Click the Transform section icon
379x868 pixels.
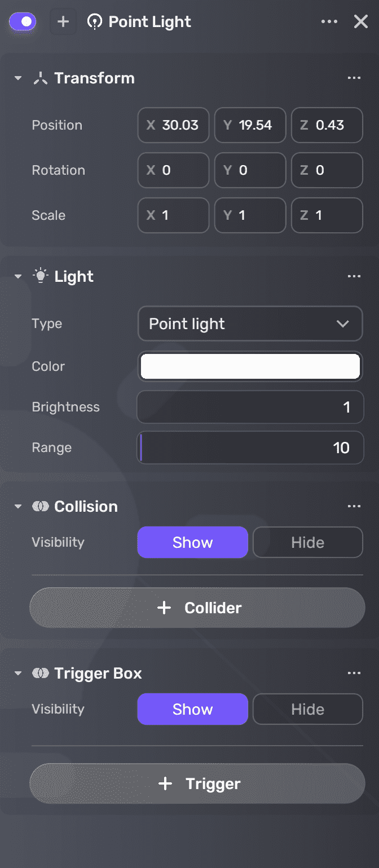point(39,78)
